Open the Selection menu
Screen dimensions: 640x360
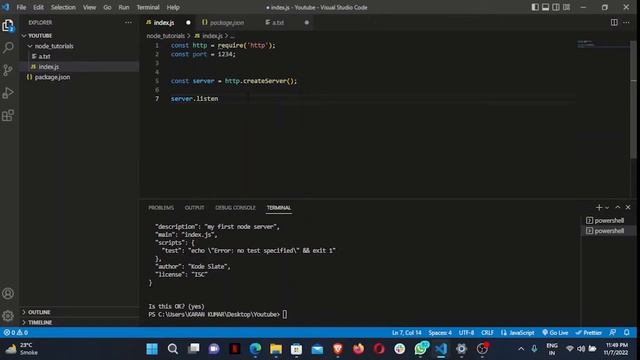[x=63, y=7]
